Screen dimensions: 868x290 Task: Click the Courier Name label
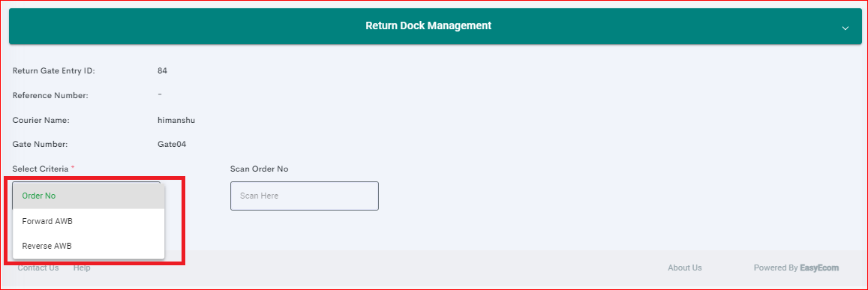click(41, 120)
